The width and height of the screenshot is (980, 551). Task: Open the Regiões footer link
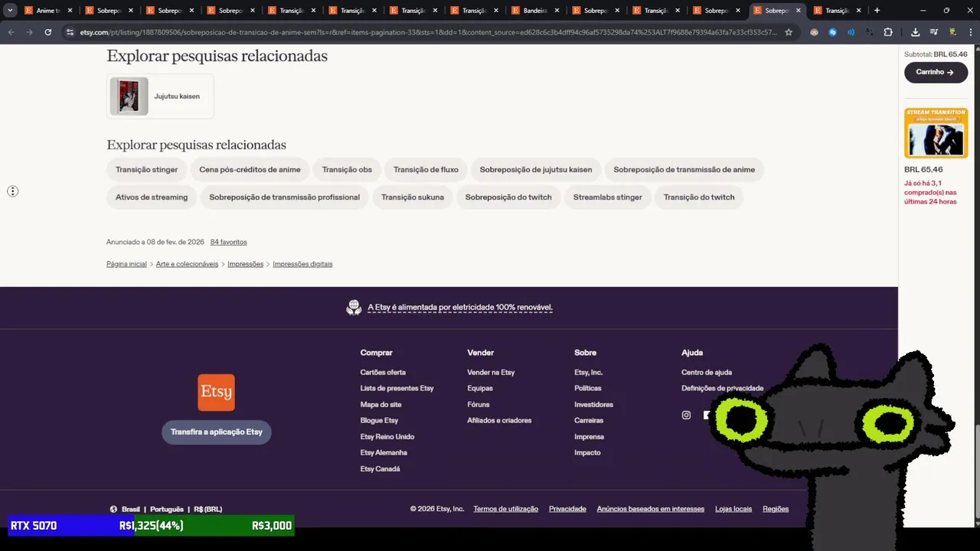coord(776,509)
